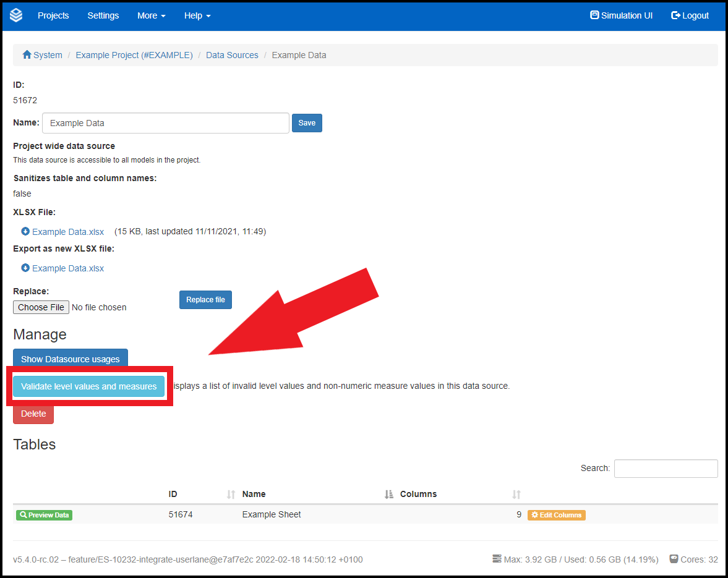Click the red Delete button

(33, 414)
